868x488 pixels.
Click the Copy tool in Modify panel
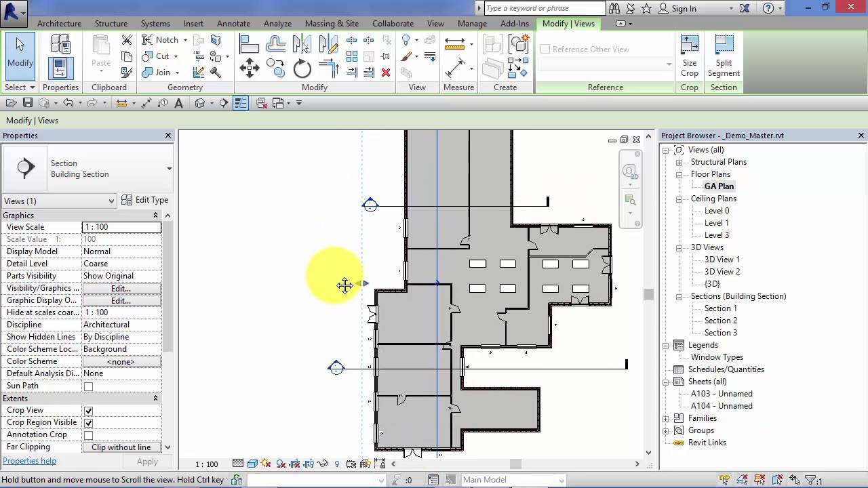pyautogui.click(x=275, y=68)
